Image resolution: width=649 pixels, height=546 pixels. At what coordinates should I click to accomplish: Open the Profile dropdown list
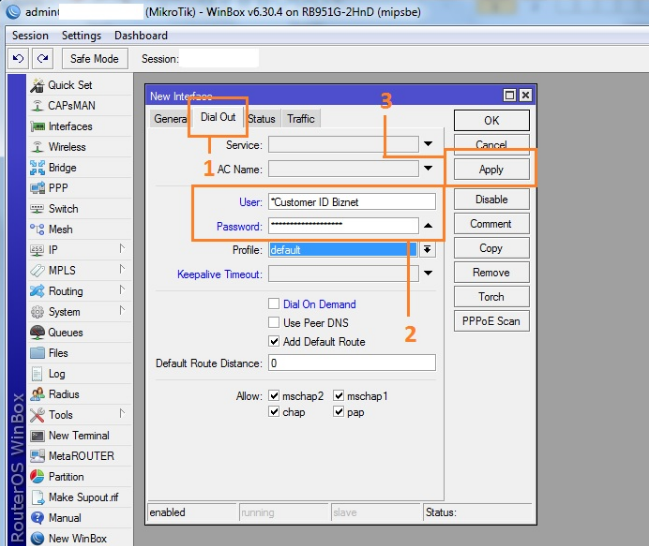pos(427,249)
